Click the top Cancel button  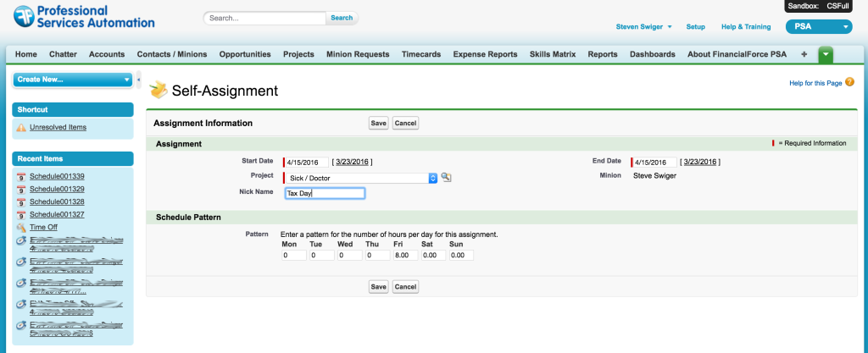pos(405,124)
